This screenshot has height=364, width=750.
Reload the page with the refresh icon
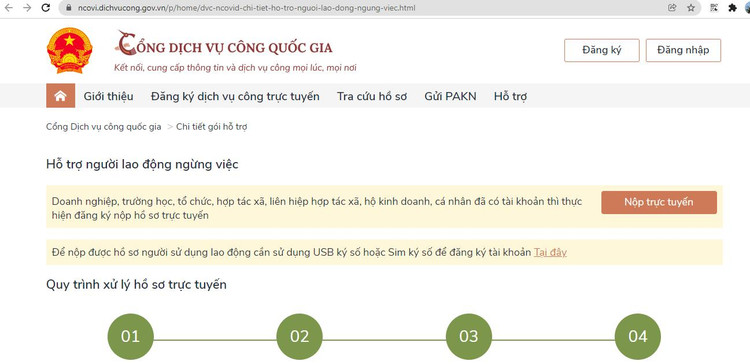pos(46,8)
